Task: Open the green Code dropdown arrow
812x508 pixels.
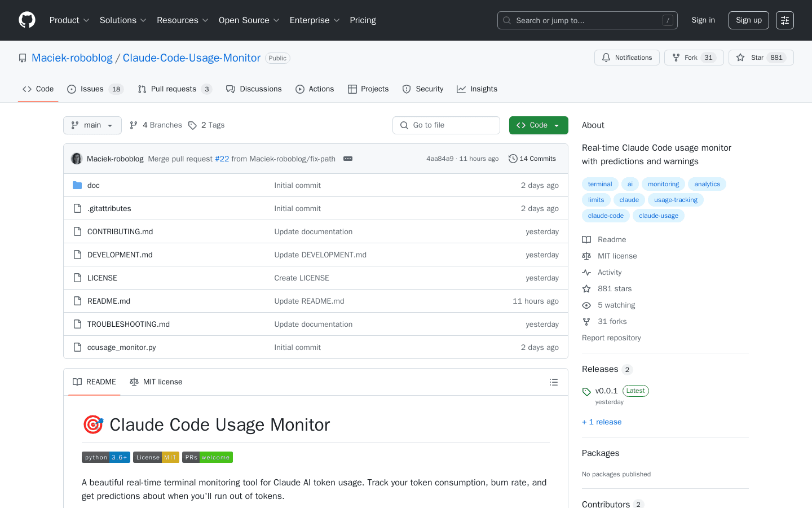Action: coord(557,125)
